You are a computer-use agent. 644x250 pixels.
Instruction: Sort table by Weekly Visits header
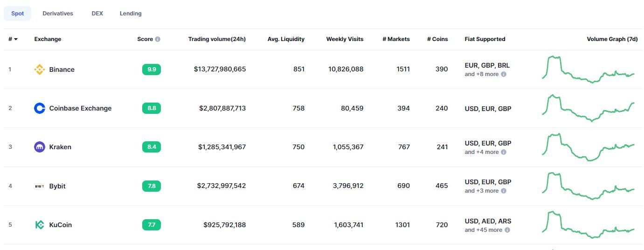click(x=345, y=39)
